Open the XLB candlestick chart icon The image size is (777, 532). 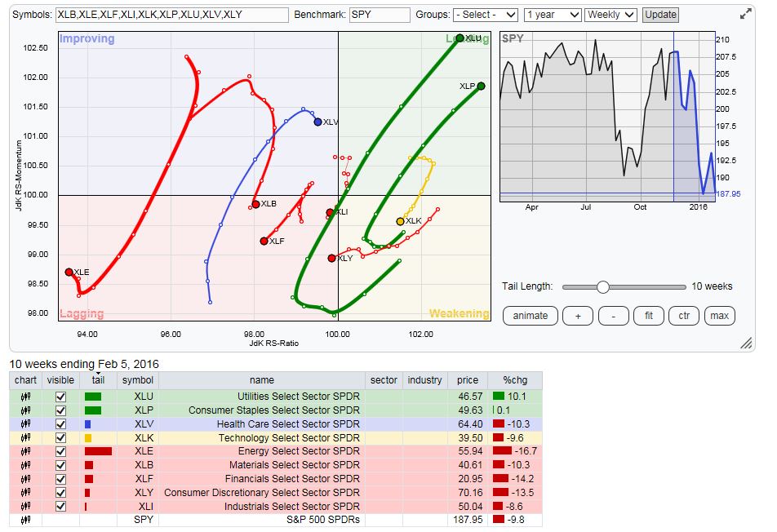(25, 465)
